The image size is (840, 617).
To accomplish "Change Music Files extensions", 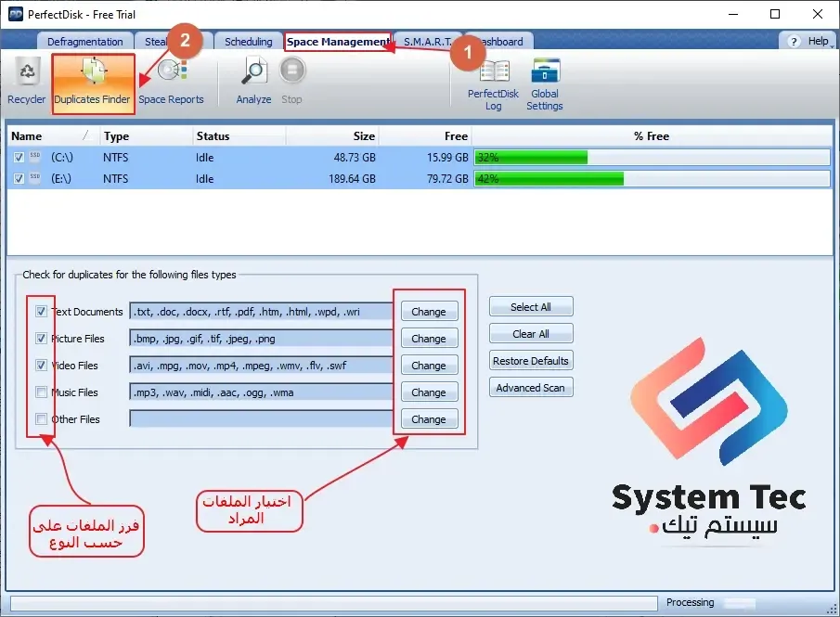I will coord(429,392).
